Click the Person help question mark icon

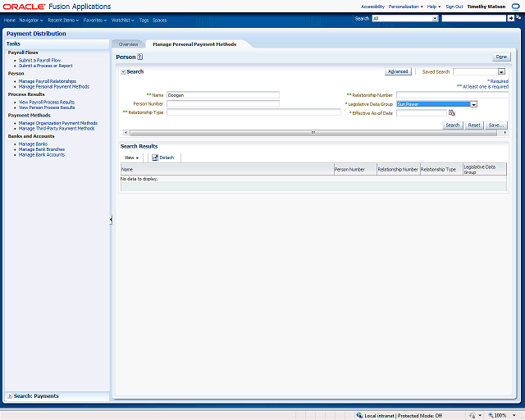click(140, 57)
